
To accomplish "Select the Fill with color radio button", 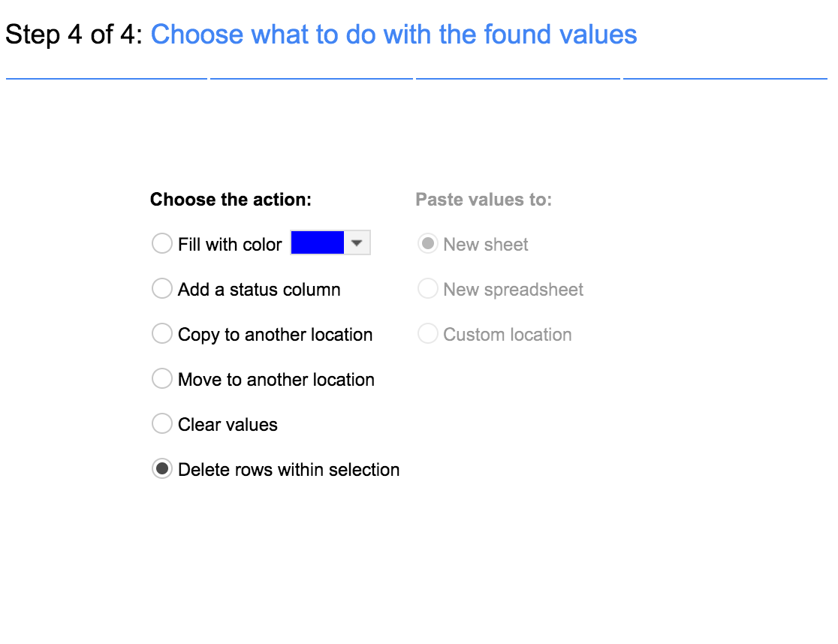I will [x=162, y=244].
